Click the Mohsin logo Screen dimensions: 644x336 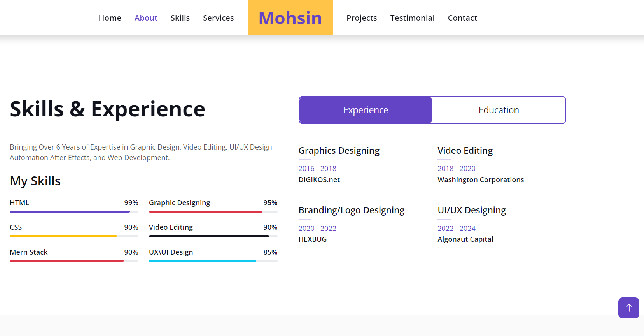(290, 18)
